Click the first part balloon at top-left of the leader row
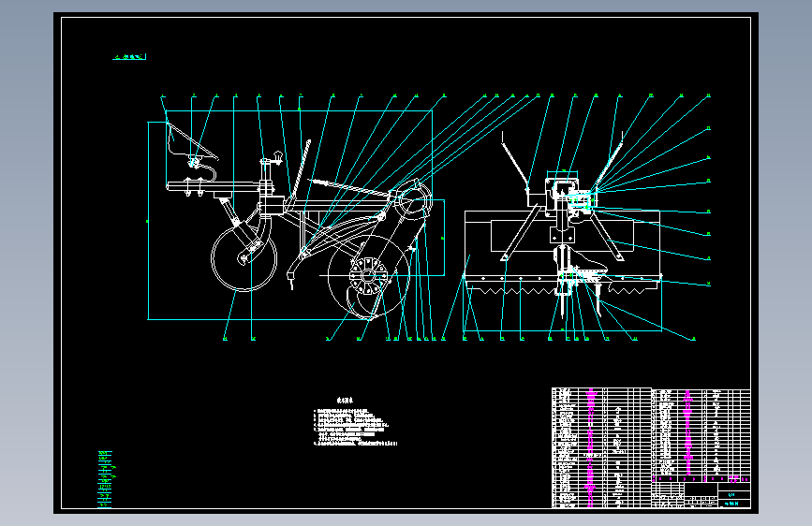The height and width of the screenshot is (526, 812). pyautogui.click(x=163, y=95)
